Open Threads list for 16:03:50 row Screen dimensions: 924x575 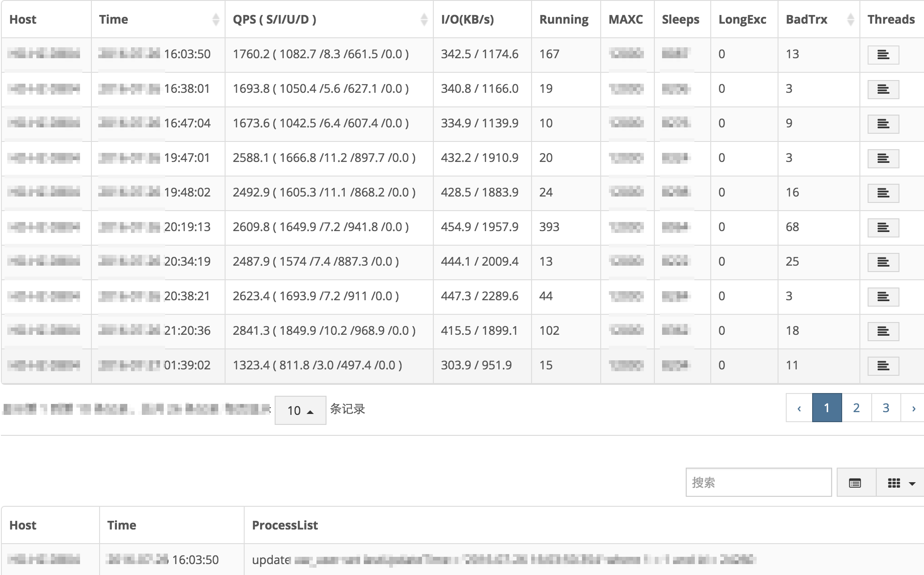click(883, 55)
